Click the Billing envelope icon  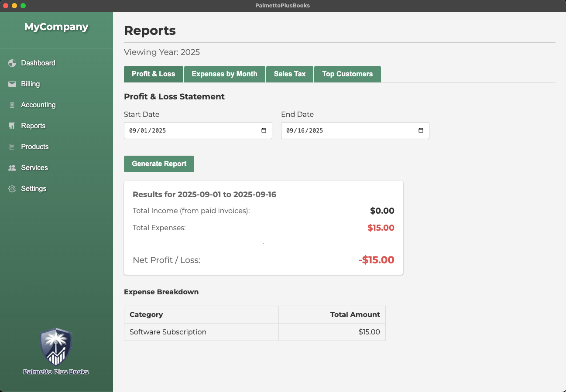tap(12, 84)
